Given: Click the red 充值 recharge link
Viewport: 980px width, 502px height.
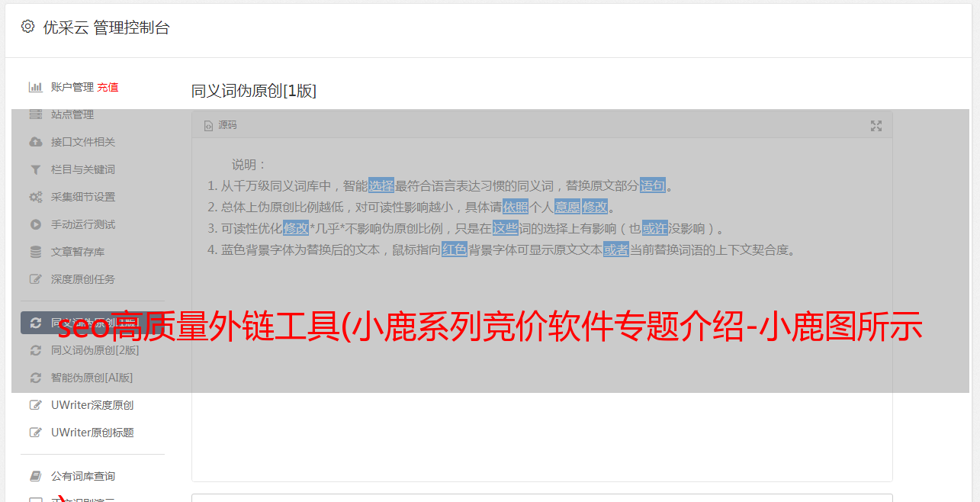Looking at the screenshot, I should point(108,87).
